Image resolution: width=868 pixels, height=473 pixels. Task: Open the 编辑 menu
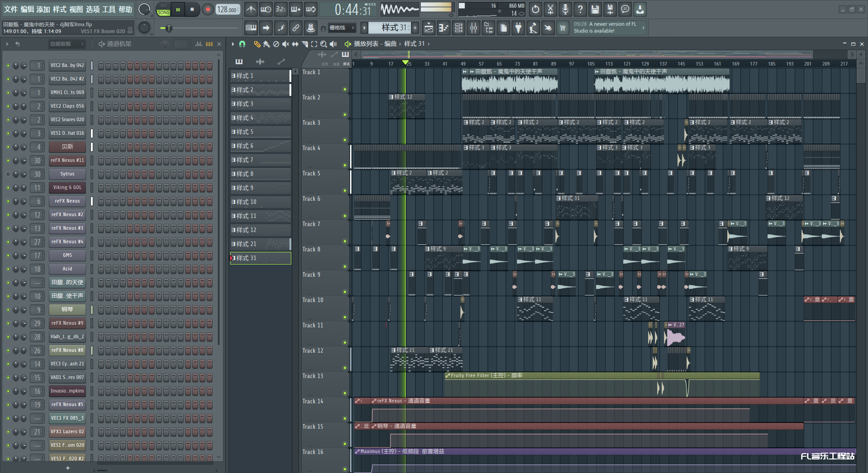27,9
